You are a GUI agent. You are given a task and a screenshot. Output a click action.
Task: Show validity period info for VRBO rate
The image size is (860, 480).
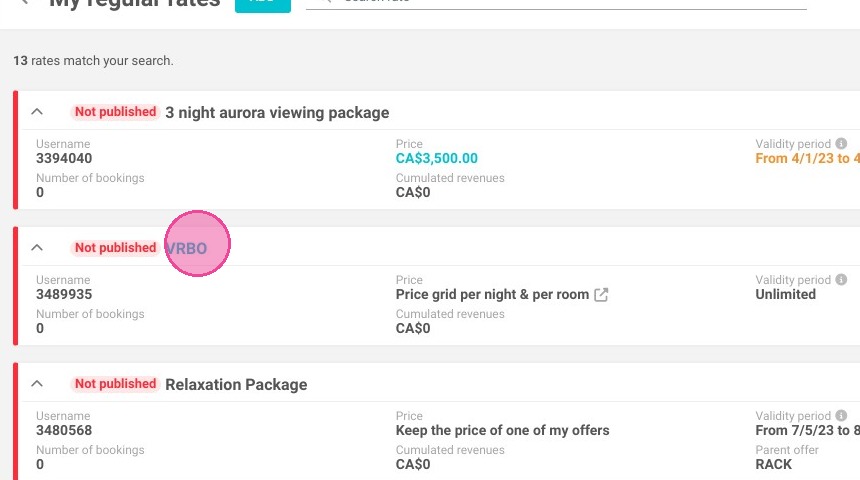(841, 280)
